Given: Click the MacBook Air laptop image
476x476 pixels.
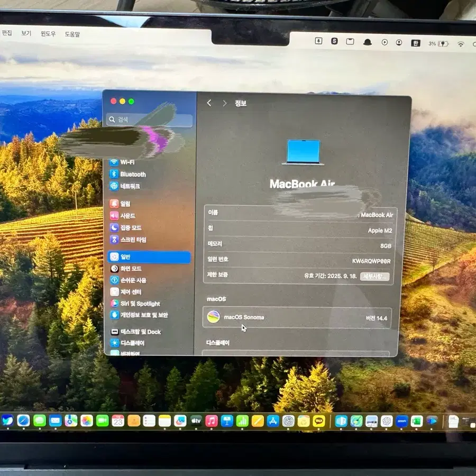Looking at the screenshot, I should [303, 152].
